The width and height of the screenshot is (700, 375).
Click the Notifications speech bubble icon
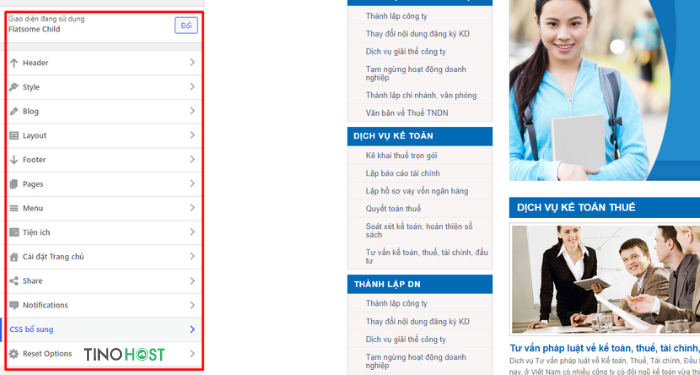[14, 305]
